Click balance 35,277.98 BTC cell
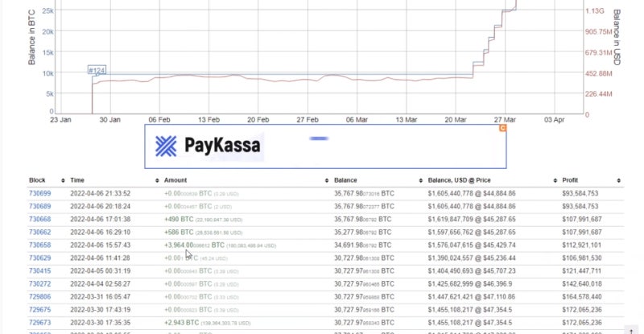Viewport: 644px width, 334px height. click(363, 232)
